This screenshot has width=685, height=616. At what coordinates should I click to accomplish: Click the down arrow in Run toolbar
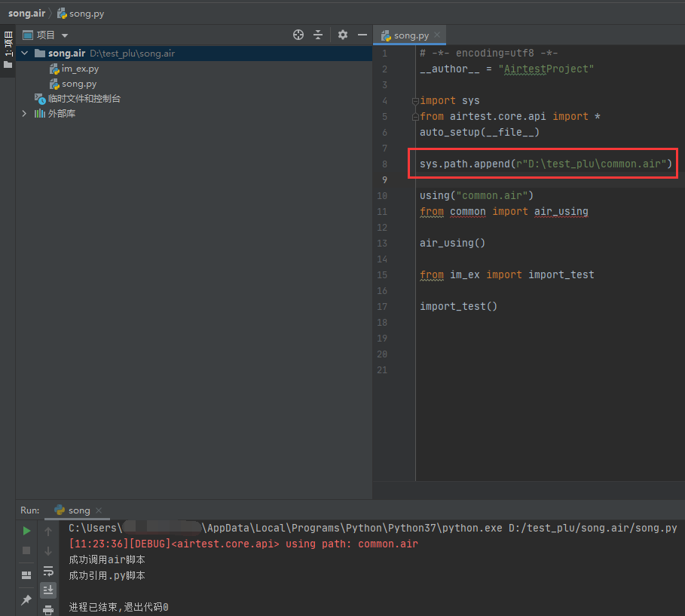click(48, 551)
